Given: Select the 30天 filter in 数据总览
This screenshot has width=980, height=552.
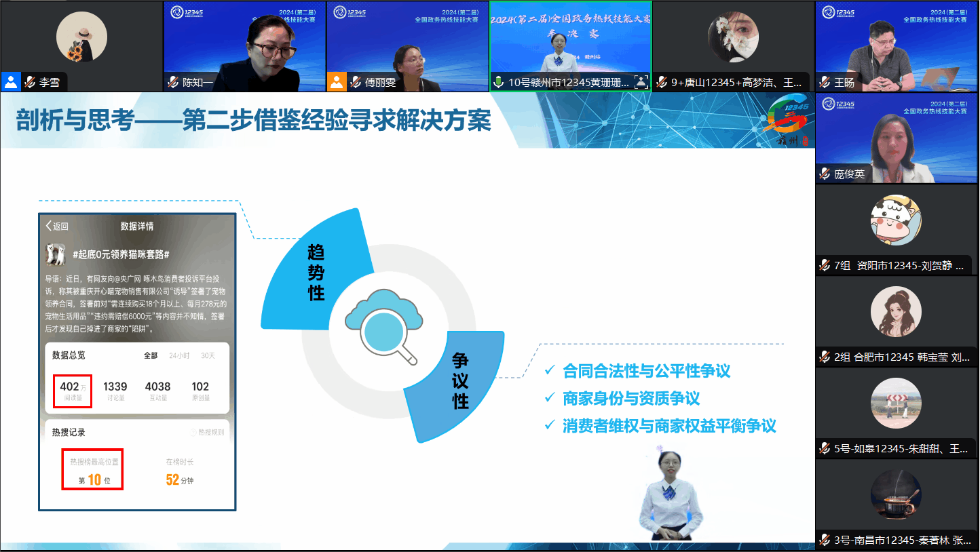Looking at the screenshot, I should coord(208,356).
